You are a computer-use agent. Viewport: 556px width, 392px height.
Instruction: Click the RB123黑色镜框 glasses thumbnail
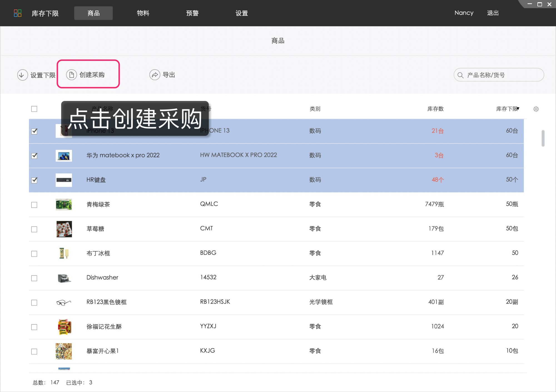[64, 302]
